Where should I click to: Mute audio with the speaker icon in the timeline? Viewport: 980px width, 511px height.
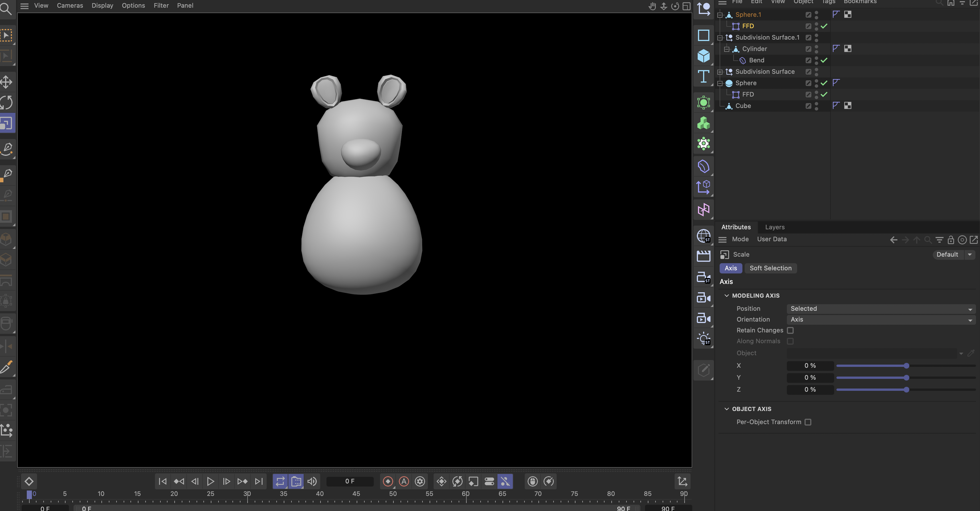tap(312, 481)
